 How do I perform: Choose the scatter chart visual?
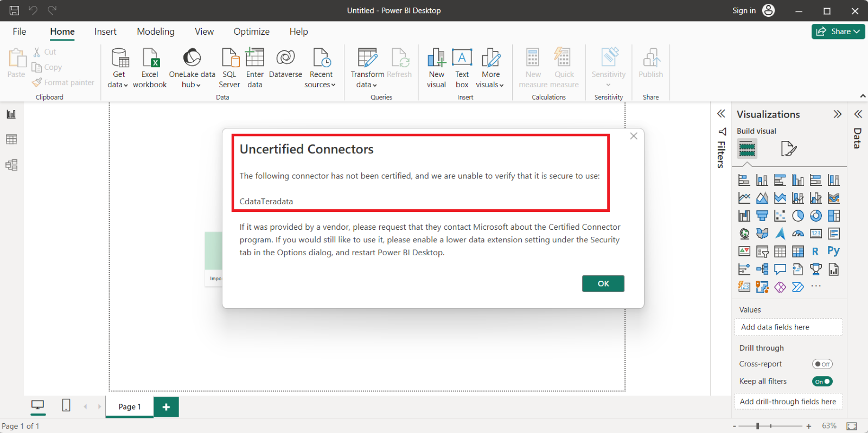click(x=780, y=216)
